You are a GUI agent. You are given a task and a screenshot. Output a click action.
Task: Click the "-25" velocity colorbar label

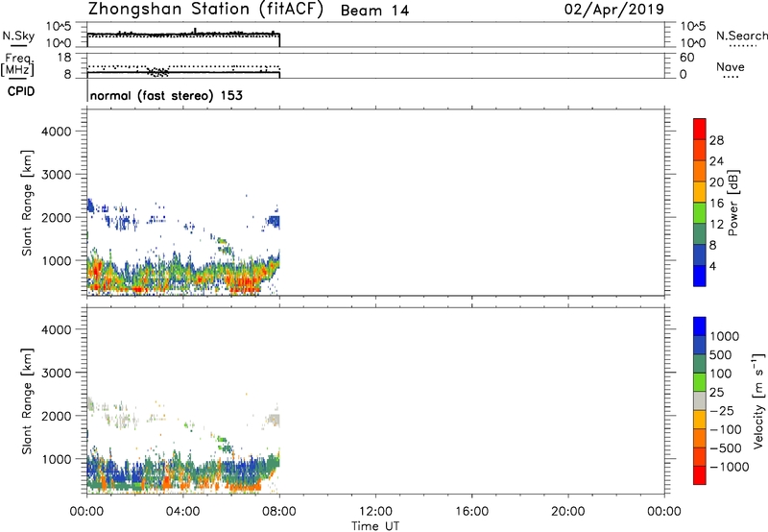pos(722,411)
